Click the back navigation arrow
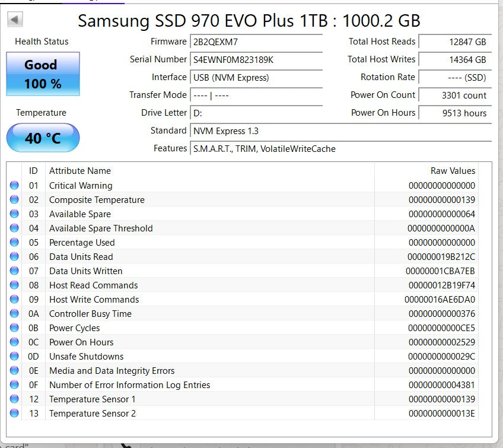Image resolution: width=503 pixels, height=448 pixels. 14,20
